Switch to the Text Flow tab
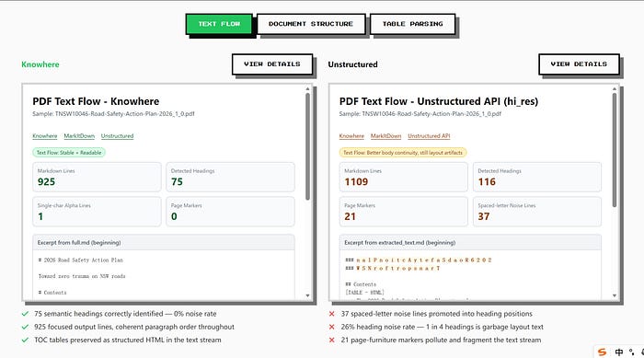 pyautogui.click(x=219, y=24)
